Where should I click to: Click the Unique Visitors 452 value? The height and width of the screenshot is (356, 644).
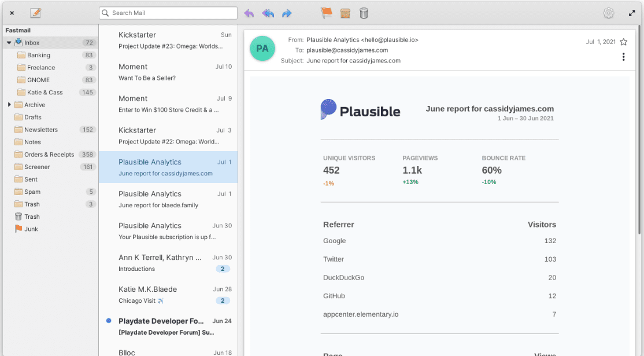pos(331,170)
